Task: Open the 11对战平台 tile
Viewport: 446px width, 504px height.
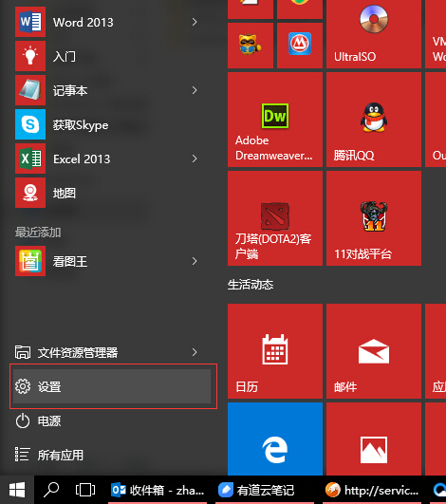Action: 374,218
